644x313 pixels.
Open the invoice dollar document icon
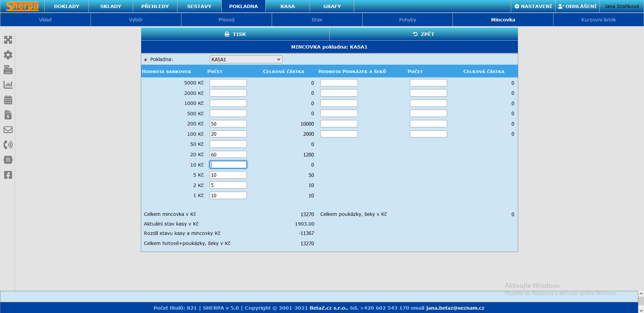8,115
